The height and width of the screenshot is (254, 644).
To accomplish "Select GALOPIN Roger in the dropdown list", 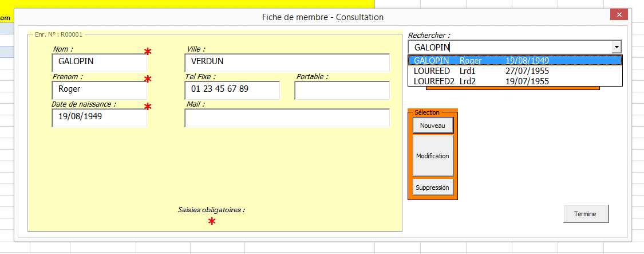I will tap(515, 61).
